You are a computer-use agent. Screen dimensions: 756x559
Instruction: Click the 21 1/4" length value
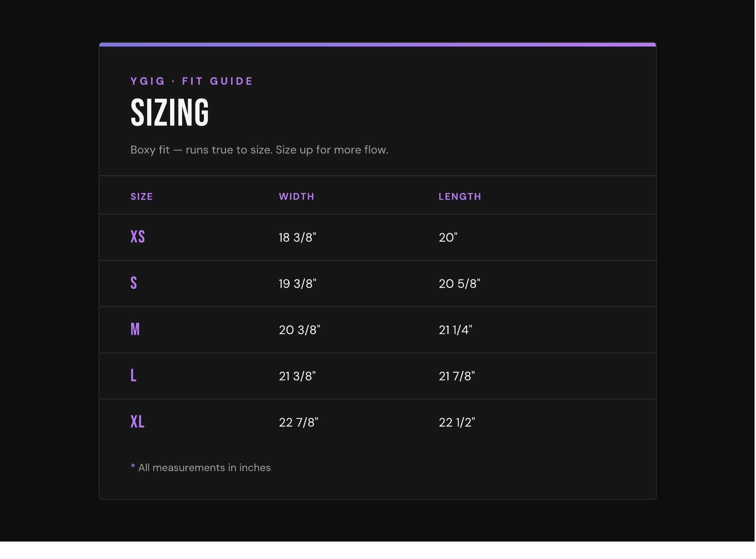(455, 330)
